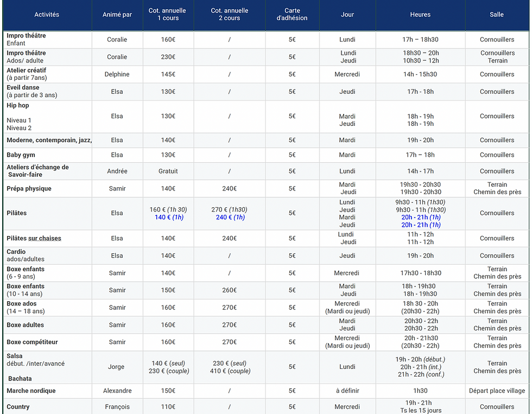The height and width of the screenshot is (414, 532).
Task: Click the "Atelier créatif" activity name
Action: [27, 70]
